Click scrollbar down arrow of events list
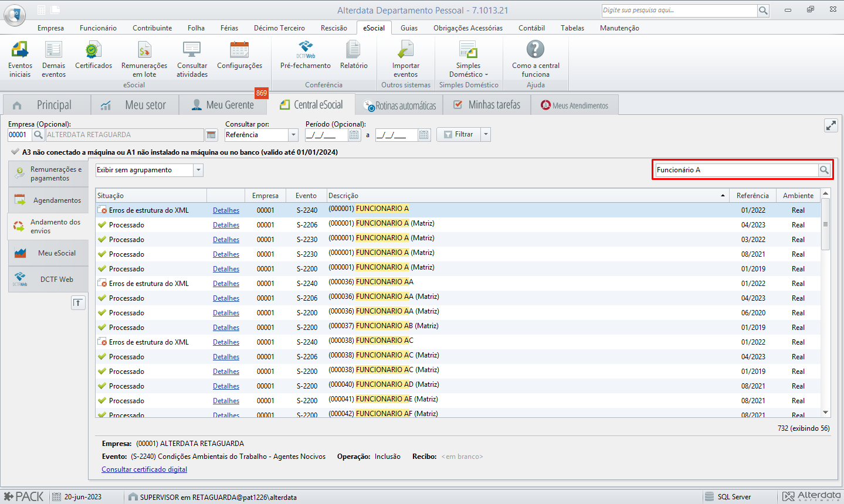The height and width of the screenshot is (504, 844). click(826, 413)
